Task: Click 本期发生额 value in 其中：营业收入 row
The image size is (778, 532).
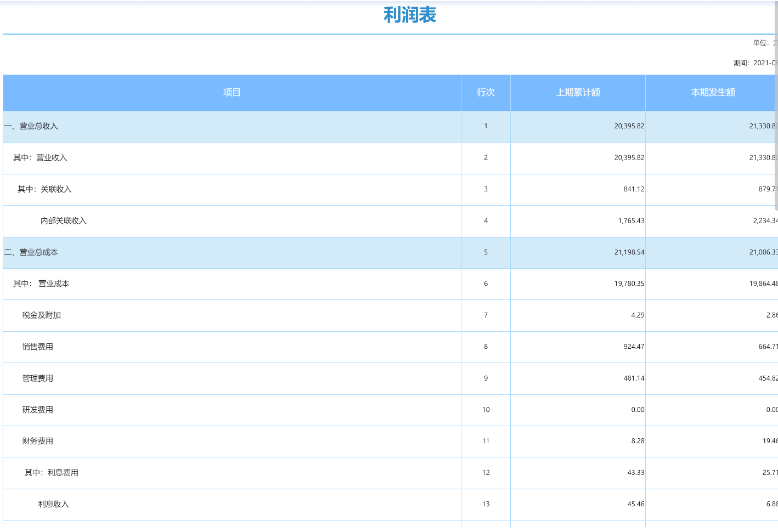Action: (x=763, y=158)
